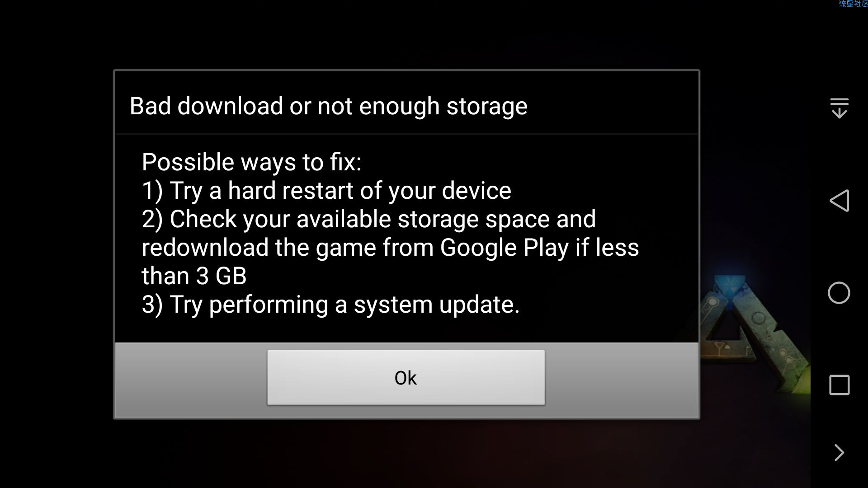
Task: Click the gray button bar left of Ok
Action: point(191,380)
